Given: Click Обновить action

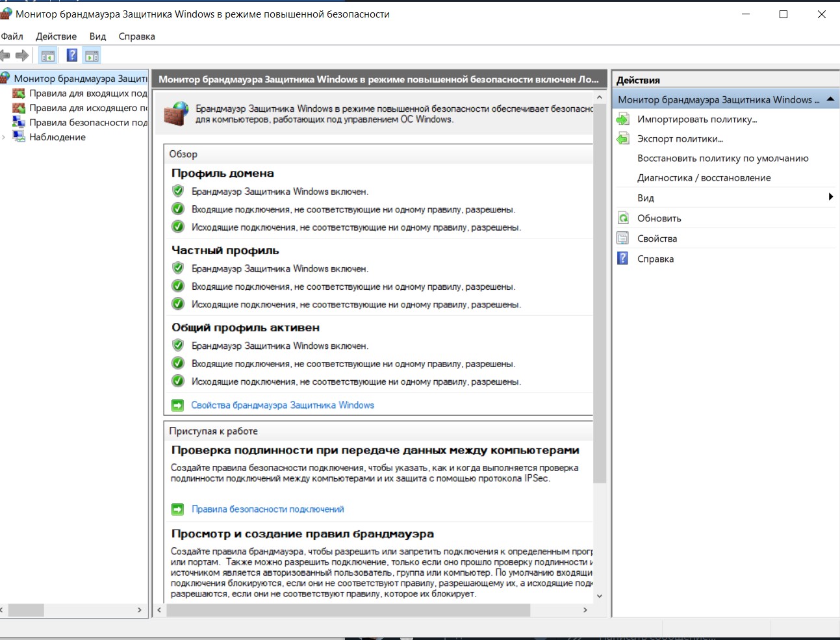Looking at the screenshot, I should [659, 218].
